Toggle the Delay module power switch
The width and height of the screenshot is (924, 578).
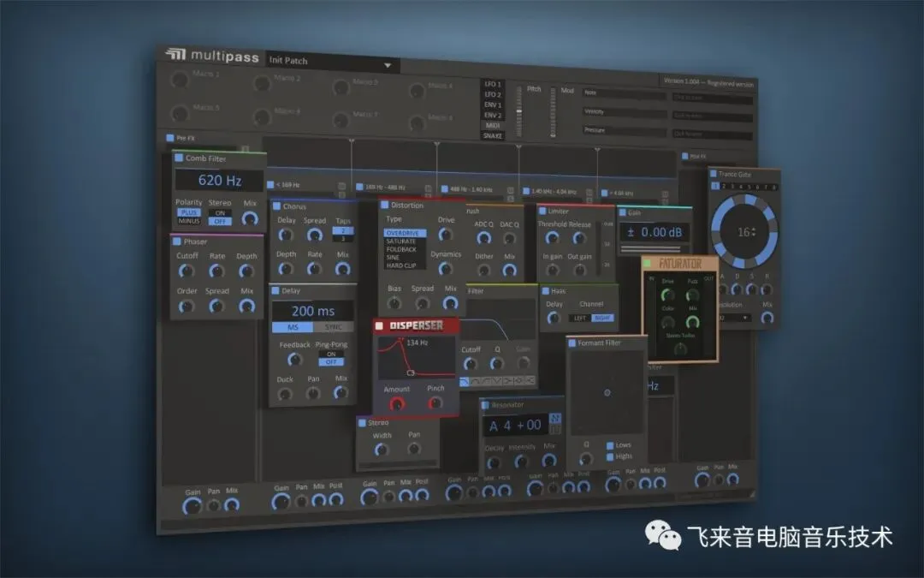coord(275,290)
